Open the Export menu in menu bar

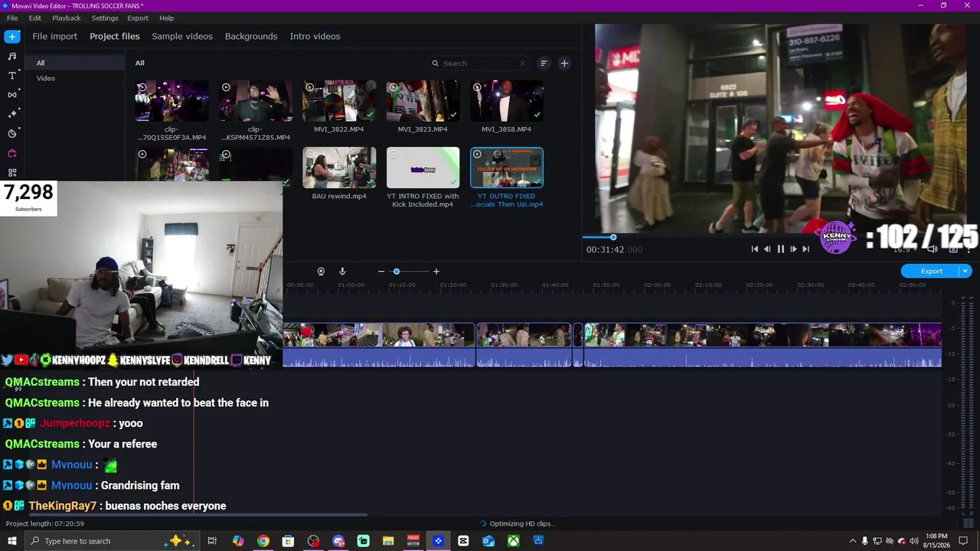point(138,18)
